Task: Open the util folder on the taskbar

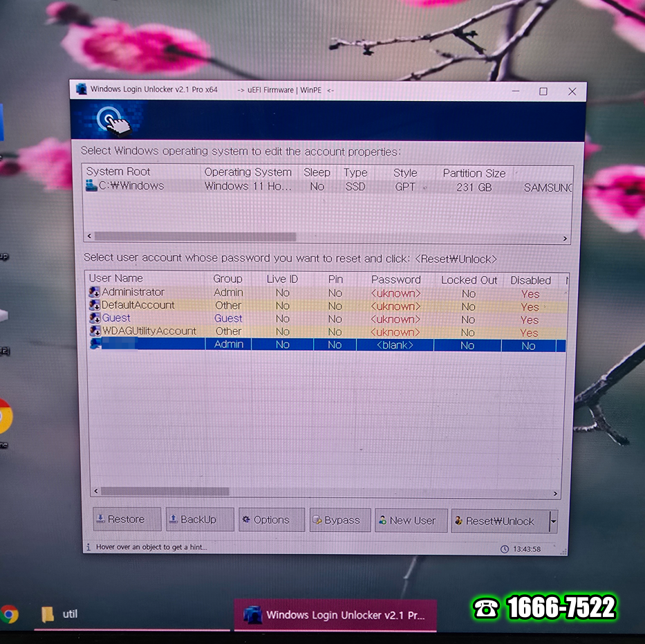Action: 59,614
